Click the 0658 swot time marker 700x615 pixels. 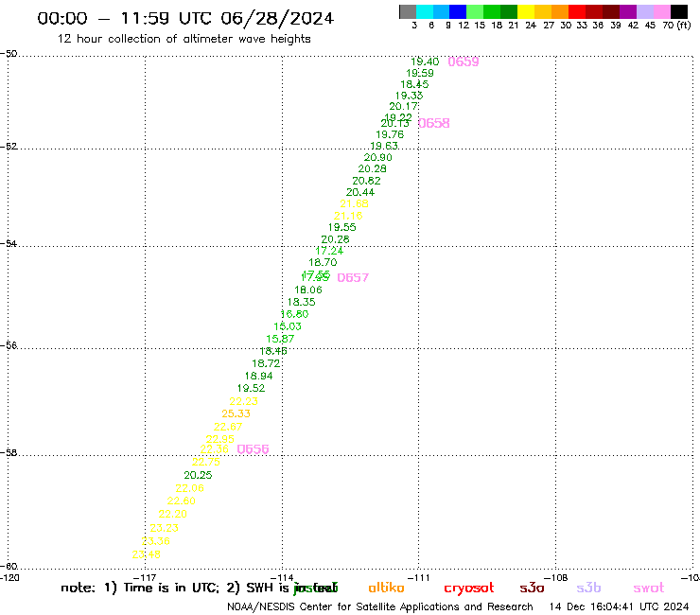(x=434, y=123)
